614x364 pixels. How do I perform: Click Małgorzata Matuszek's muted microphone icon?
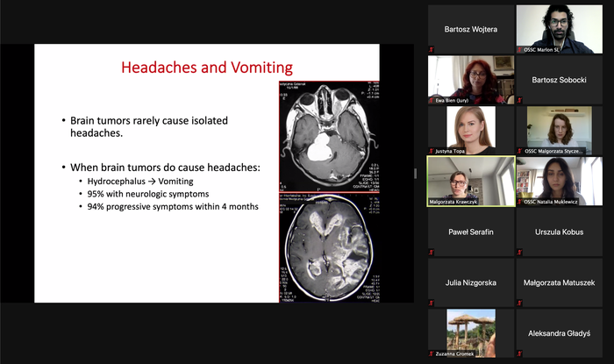point(520,303)
